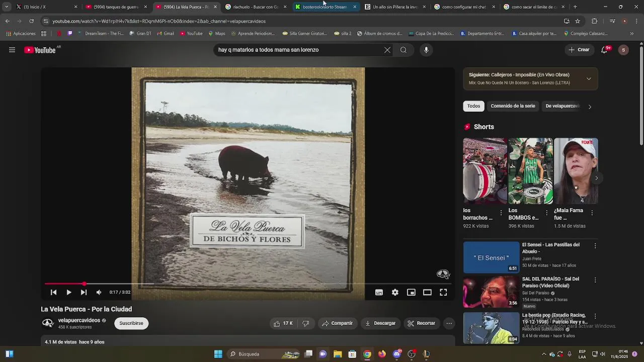Image resolution: width=644 pixels, height=362 pixels.
Task: Open Firefox from the taskbar
Action: [x=382, y=354]
